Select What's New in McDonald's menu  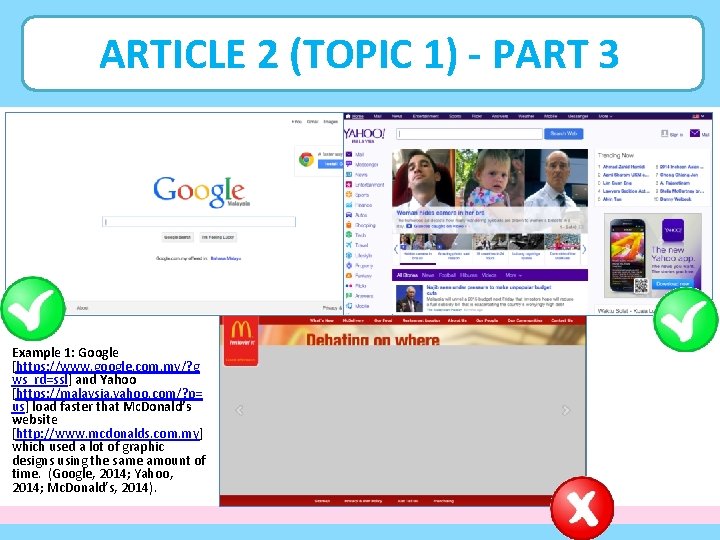pos(321,321)
